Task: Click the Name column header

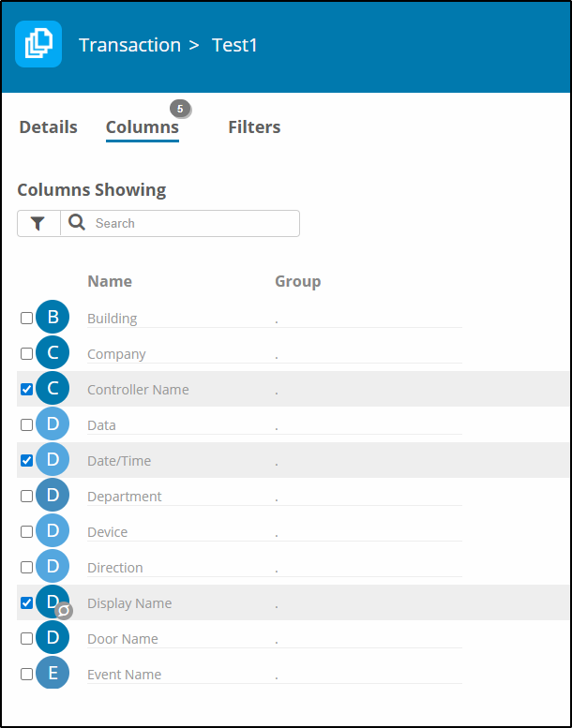Action: click(110, 281)
